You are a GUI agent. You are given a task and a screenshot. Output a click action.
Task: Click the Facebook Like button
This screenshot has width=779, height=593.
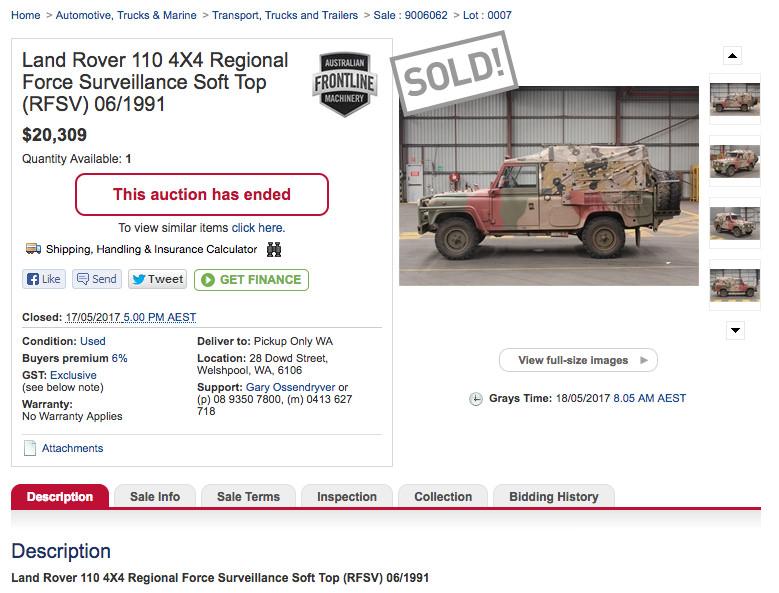pyautogui.click(x=44, y=279)
